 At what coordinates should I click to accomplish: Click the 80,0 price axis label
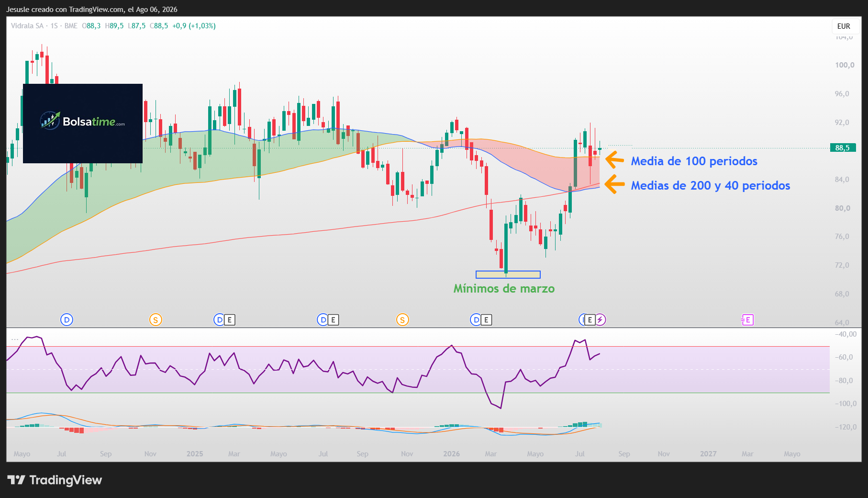(x=842, y=208)
